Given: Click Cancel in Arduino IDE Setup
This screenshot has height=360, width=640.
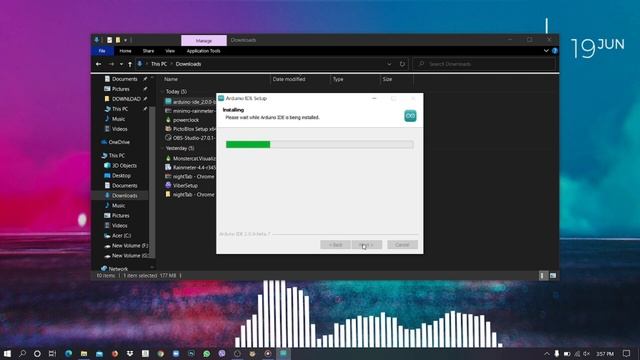Looking at the screenshot, I should 402,244.
